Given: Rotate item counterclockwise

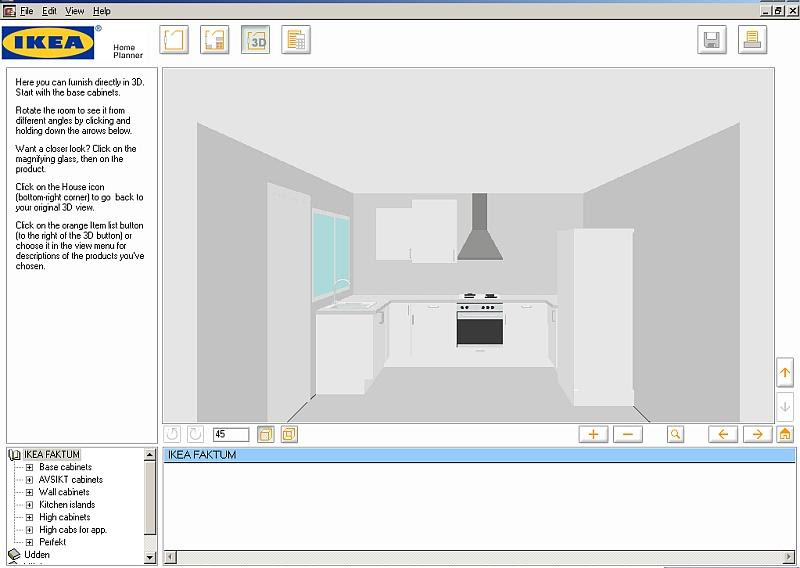Looking at the screenshot, I should (x=172, y=434).
